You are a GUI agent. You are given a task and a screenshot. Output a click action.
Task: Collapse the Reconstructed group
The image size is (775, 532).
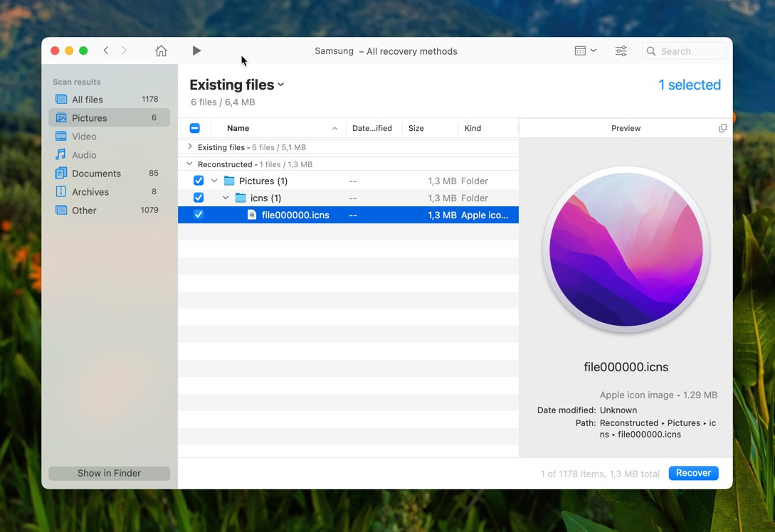[x=189, y=164]
